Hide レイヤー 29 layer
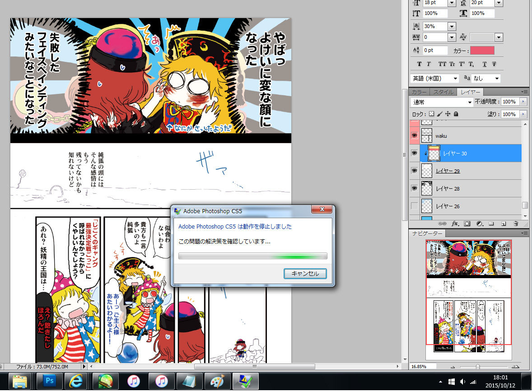Viewport: 532px width, 392px height. [x=414, y=171]
